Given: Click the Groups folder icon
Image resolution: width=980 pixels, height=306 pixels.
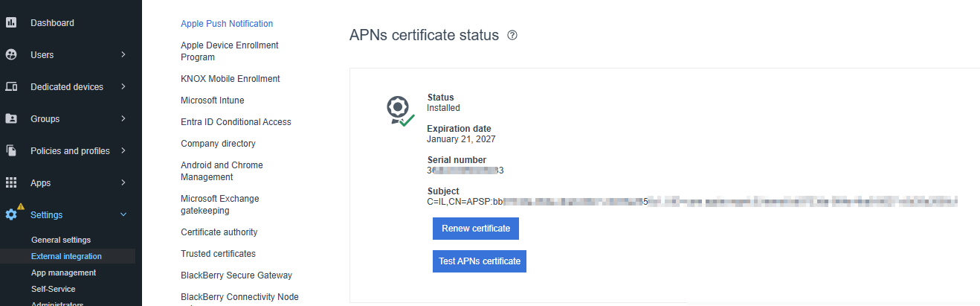Looking at the screenshot, I should (x=11, y=118).
